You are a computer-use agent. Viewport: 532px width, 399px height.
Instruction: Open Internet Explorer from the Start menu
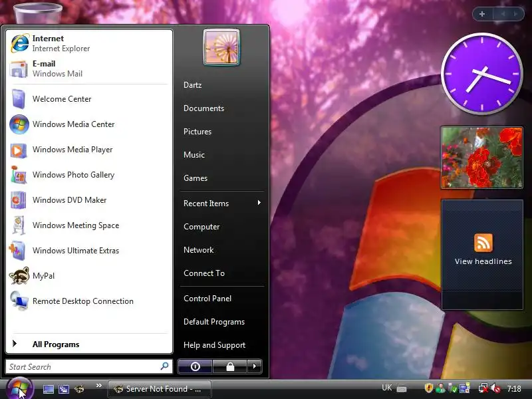tap(89, 43)
